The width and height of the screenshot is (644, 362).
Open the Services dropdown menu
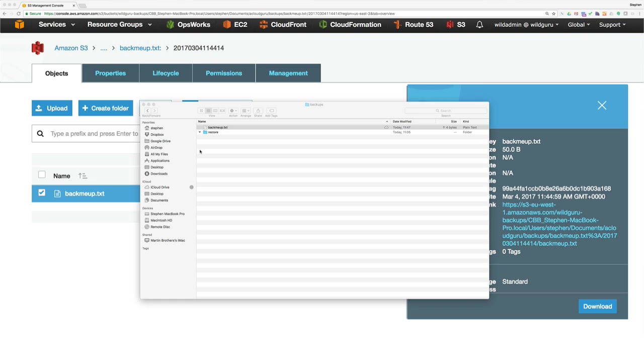click(x=57, y=25)
